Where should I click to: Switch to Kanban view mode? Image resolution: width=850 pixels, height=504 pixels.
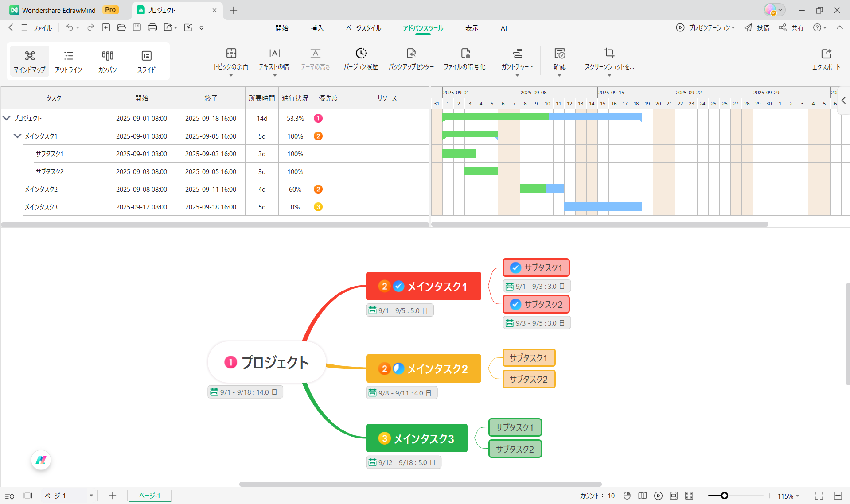(107, 62)
